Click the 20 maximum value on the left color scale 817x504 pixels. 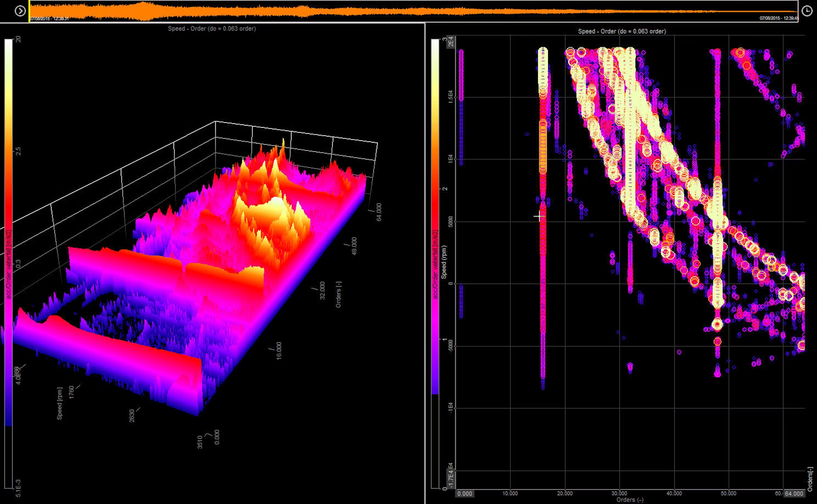(18, 39)
